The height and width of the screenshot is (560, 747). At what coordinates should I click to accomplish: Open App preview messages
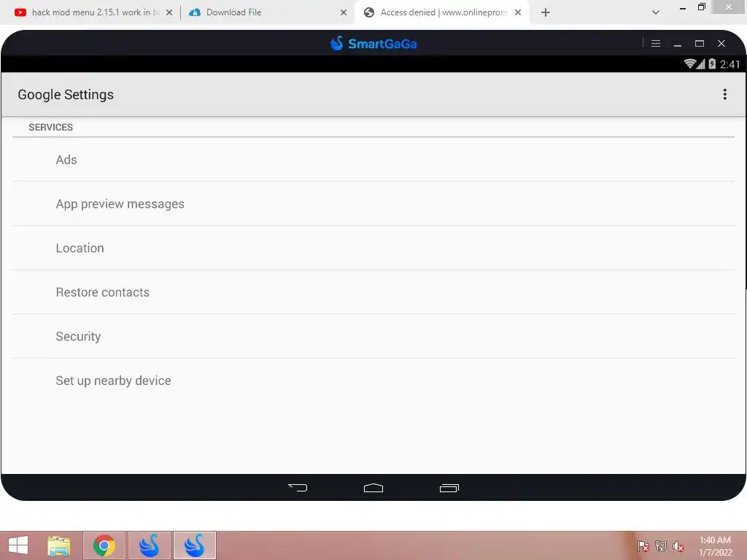click(x=373, y=204)
